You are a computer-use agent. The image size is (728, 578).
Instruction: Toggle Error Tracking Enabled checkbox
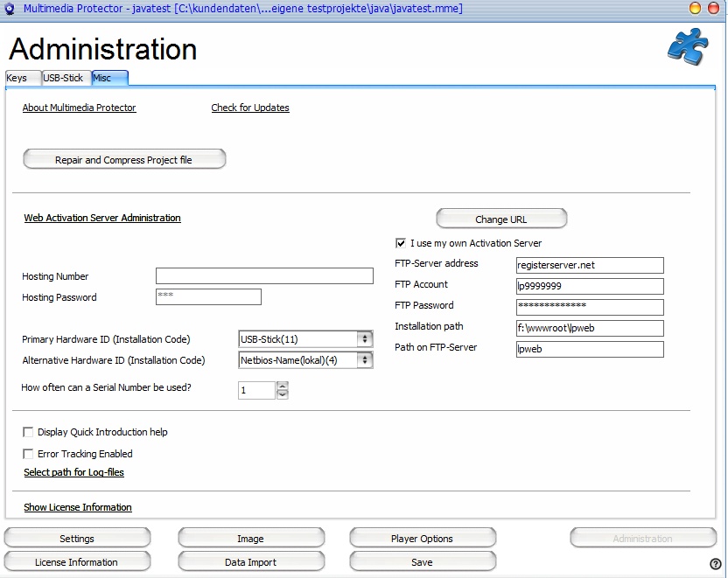pyautogui.click(x=29, y=454)
